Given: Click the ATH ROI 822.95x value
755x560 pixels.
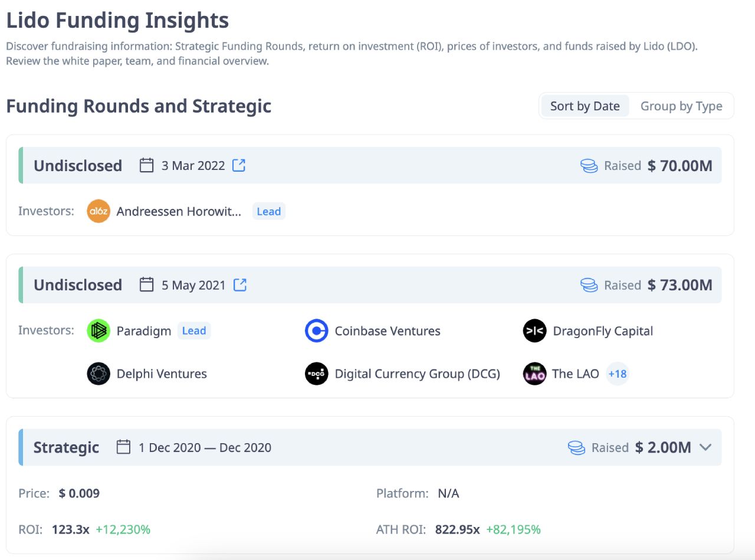Looking at the screenshot, I should point(457,529).
